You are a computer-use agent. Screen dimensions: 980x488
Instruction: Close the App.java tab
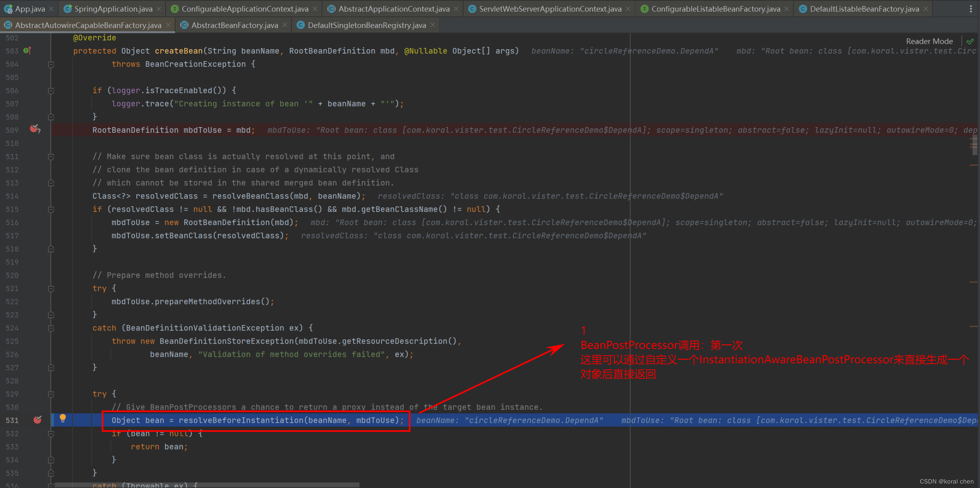(51, 9)
